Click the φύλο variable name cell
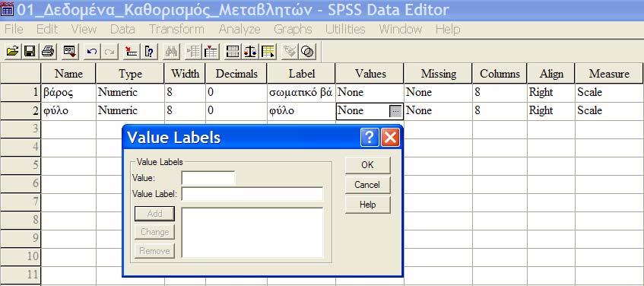This screenshot has width=644, height=286. (x=68, y=110)
